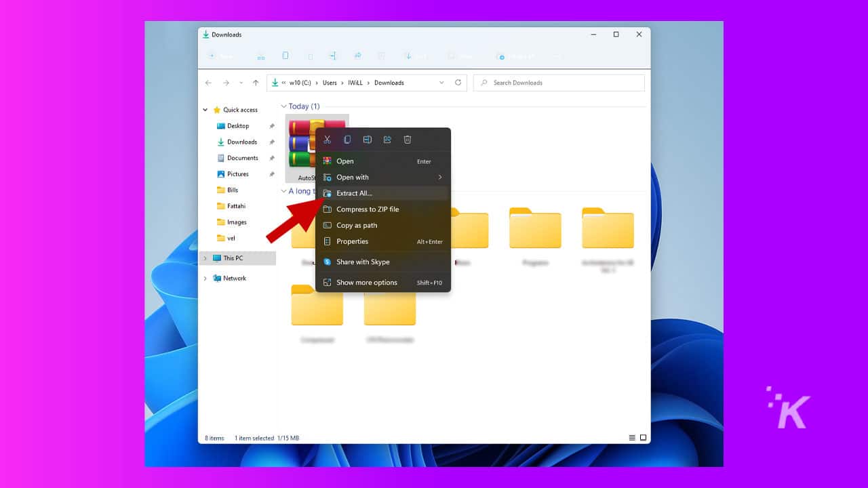
Task: Refresh the Downloads folder view
Action: pos(458,82)
